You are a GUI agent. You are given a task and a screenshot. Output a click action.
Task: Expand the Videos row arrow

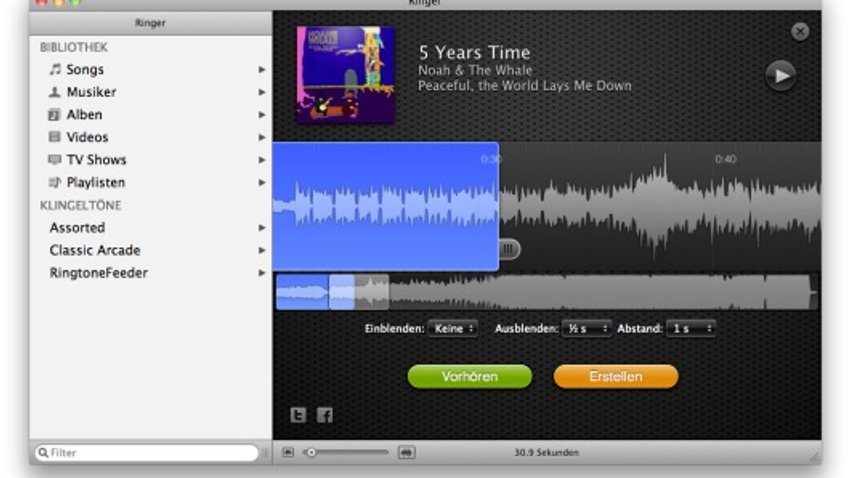262,138
